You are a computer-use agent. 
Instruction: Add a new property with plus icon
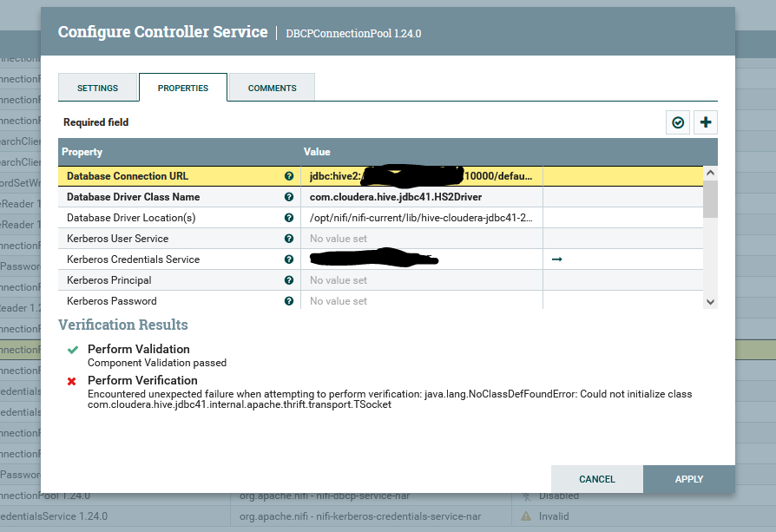(706, 122)
